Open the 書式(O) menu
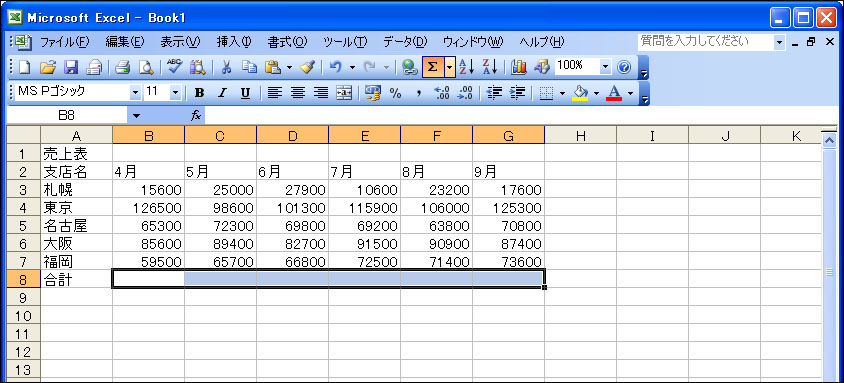Screen dimensions: 844x383 pos(287,41)
